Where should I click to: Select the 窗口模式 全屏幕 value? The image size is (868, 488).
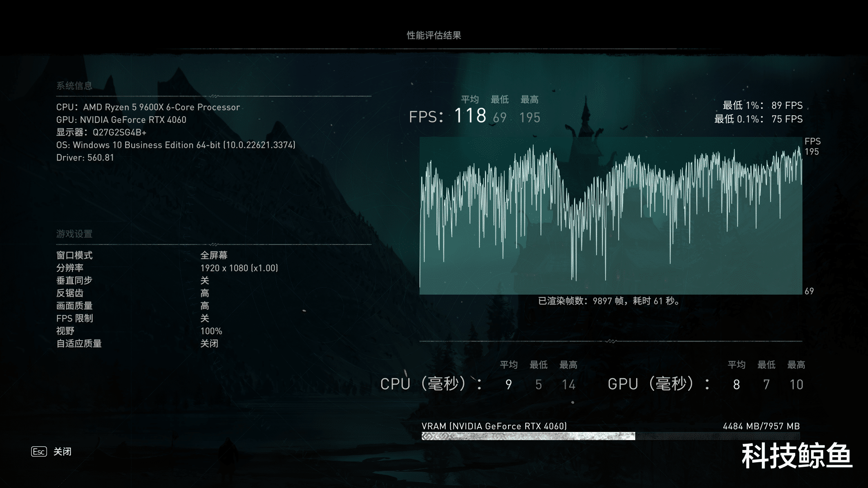[214, 255]
